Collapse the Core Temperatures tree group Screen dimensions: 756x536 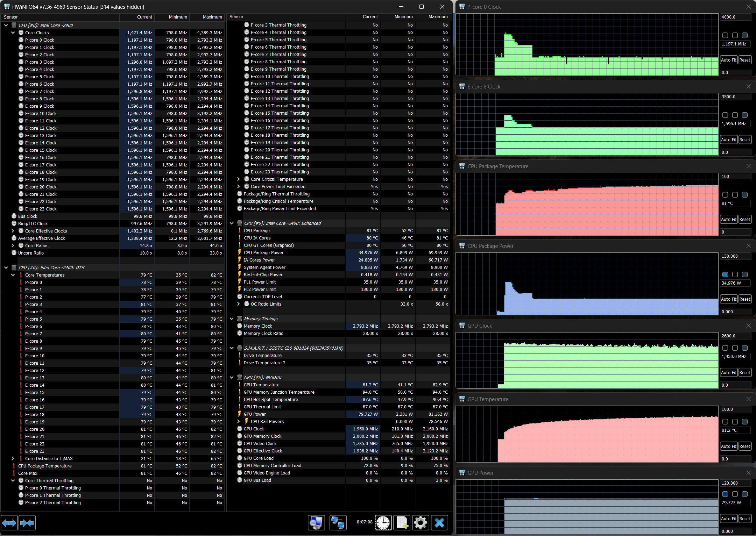pyautogui.click(x=13, y=275)
